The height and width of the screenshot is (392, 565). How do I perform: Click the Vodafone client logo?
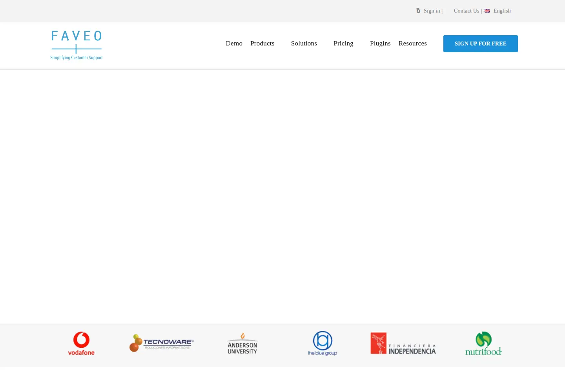point(81,344)
